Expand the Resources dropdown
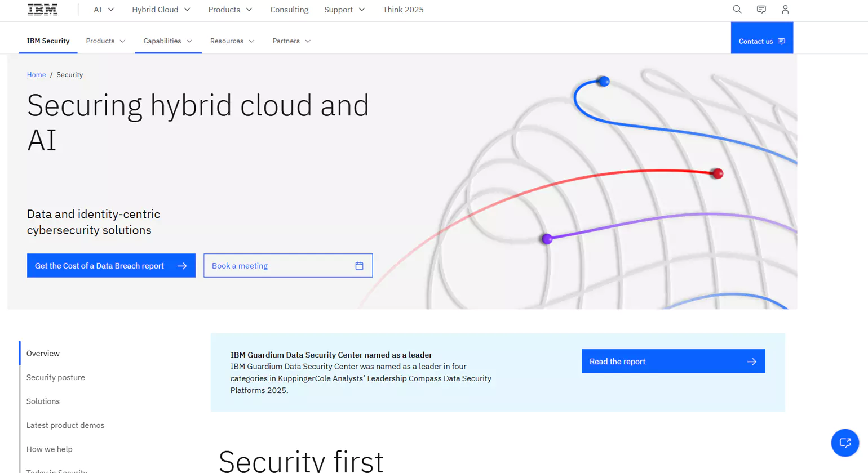Viewport: 868px width, 473px height. coord(232,41)
